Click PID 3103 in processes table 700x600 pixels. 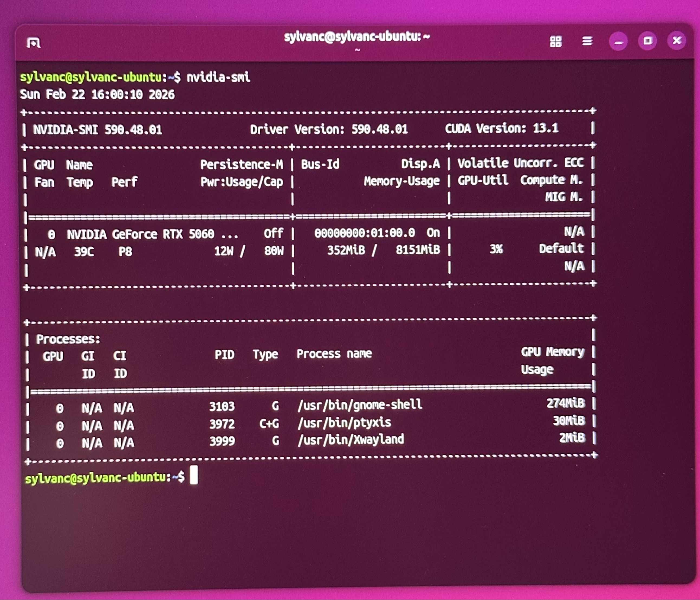(222, 406)
